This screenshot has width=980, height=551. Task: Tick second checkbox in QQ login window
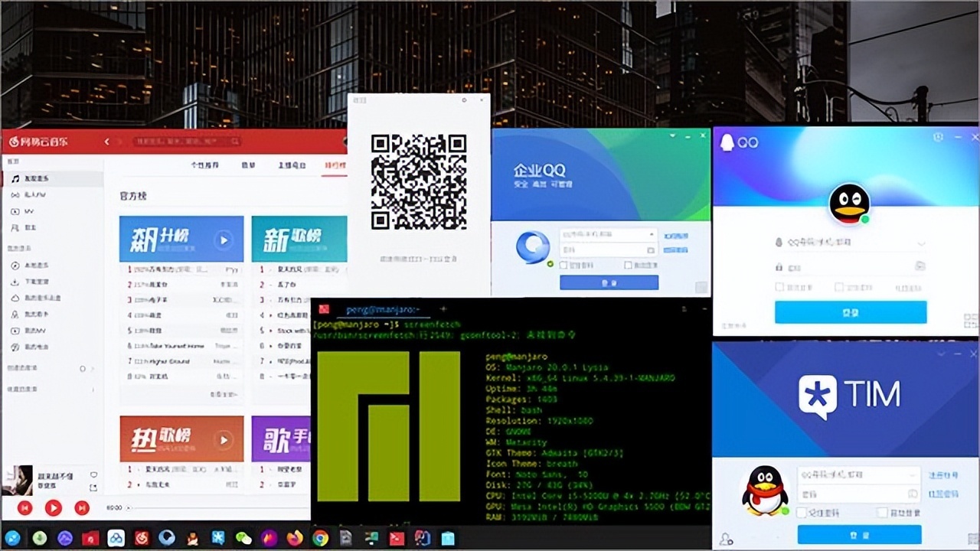point(839,288)
